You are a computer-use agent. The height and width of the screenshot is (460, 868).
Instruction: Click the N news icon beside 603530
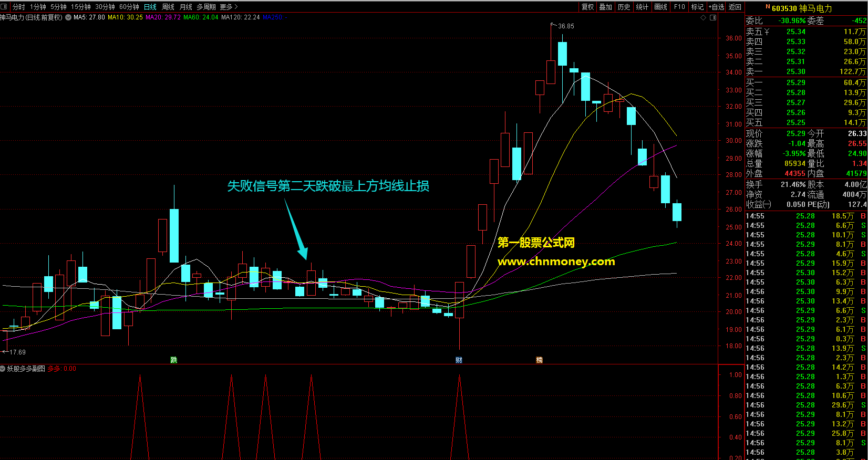(x=768, y=7)
